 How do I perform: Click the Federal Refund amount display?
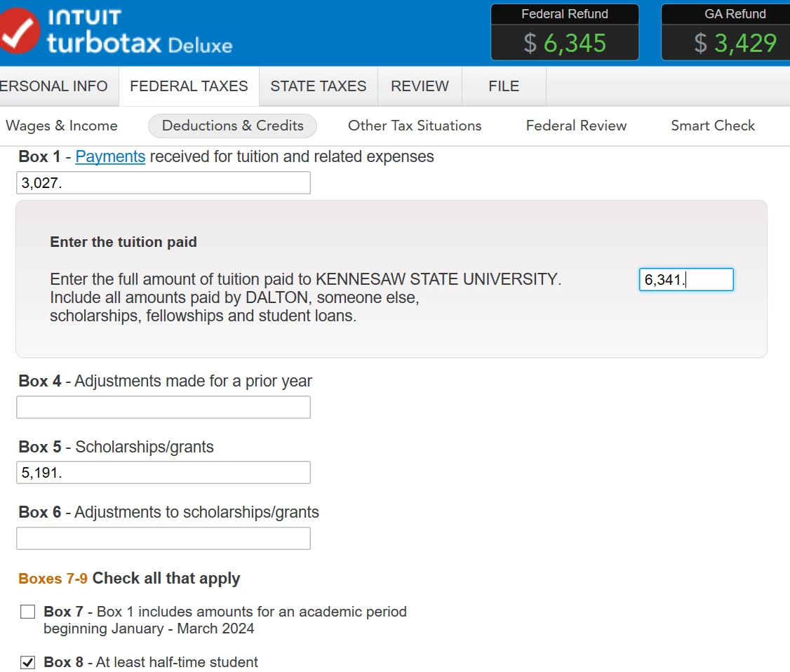[565, 32]
